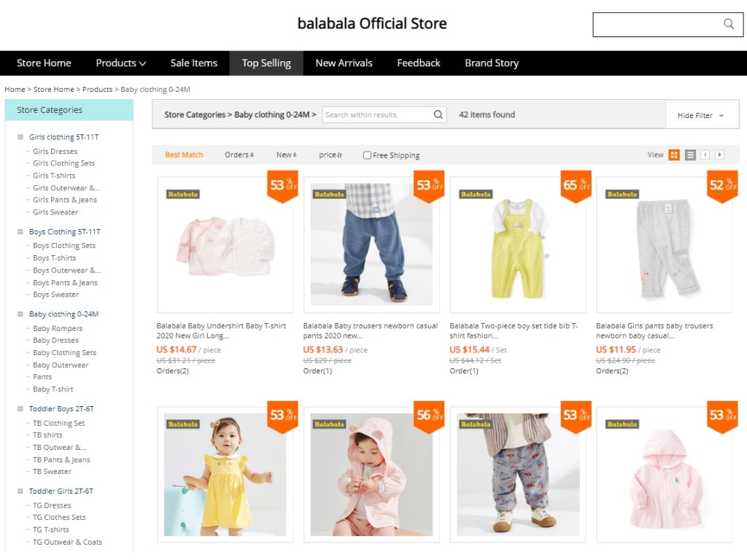Sort results by price

point(330,155)
